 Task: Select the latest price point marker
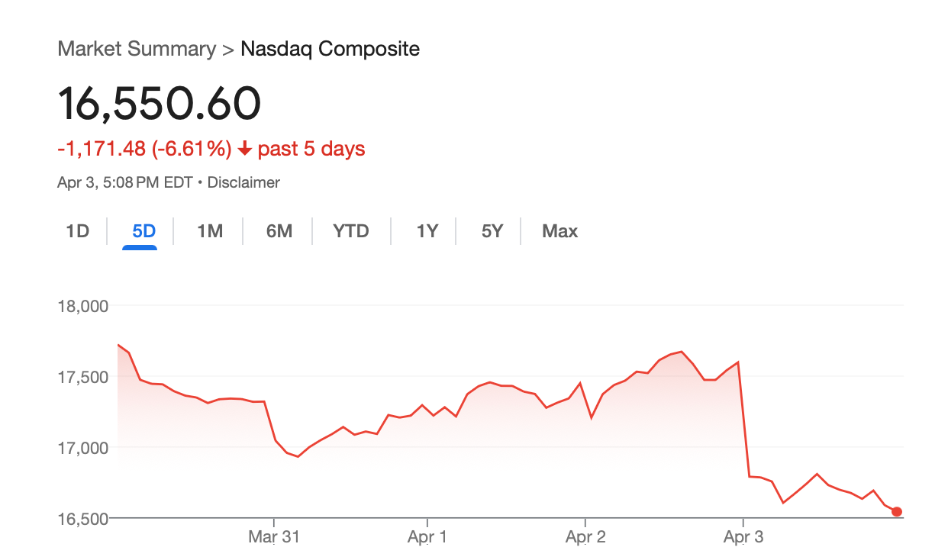click(x=897, y=510)
